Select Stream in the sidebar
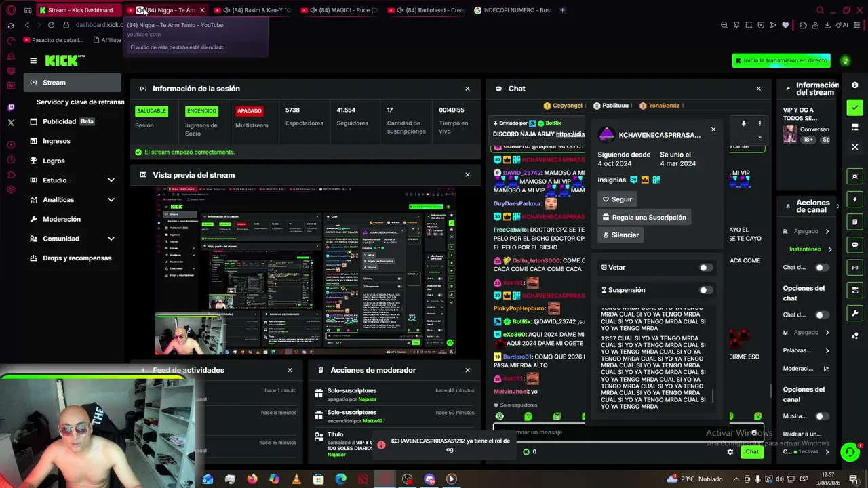Screen dimensions: 868x488 pyautogui.click(x=73, y=83)
